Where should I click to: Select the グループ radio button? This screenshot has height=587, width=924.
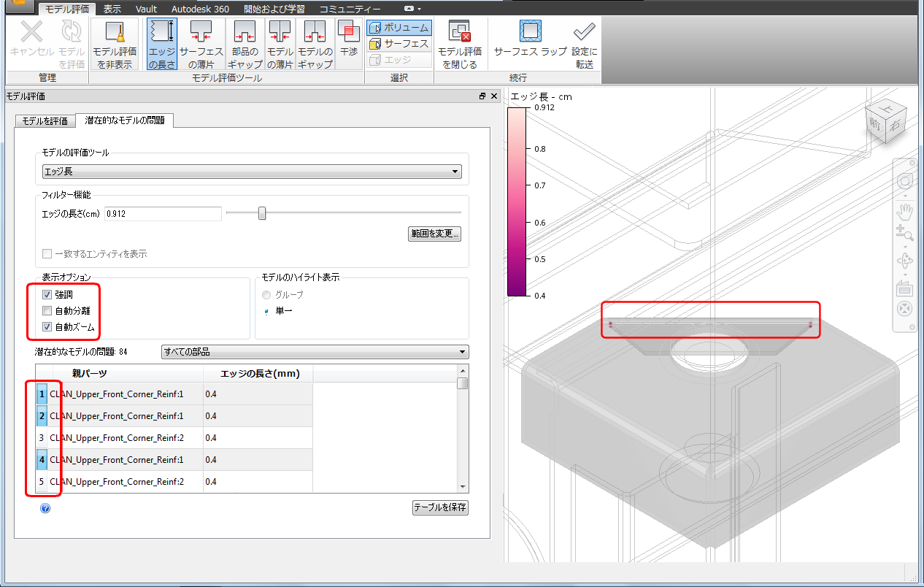(x=266, y=295)
